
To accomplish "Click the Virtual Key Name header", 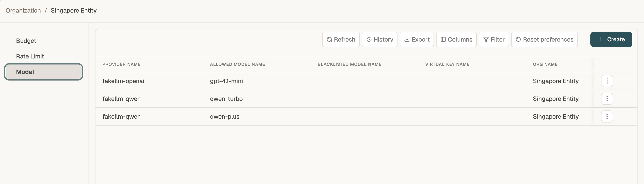I will [x=447, y=64].
